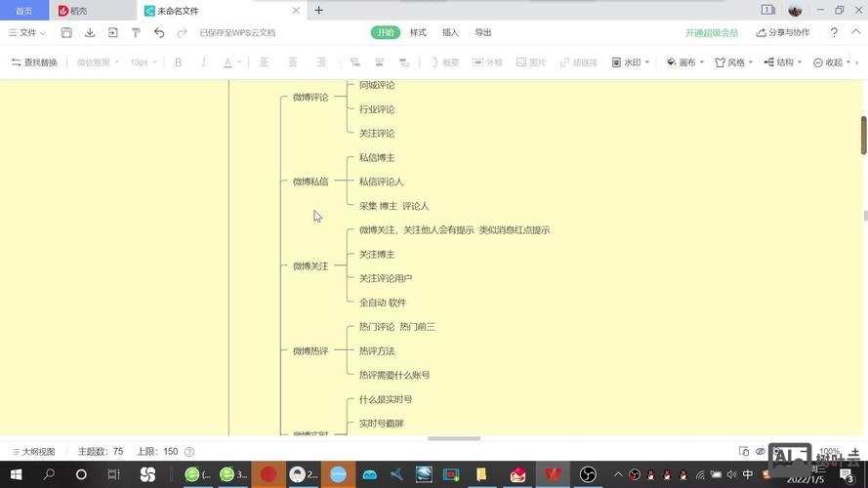Switch to the 插入 tab
This screenshot has width=868, height=488.
tap(450, 32)
